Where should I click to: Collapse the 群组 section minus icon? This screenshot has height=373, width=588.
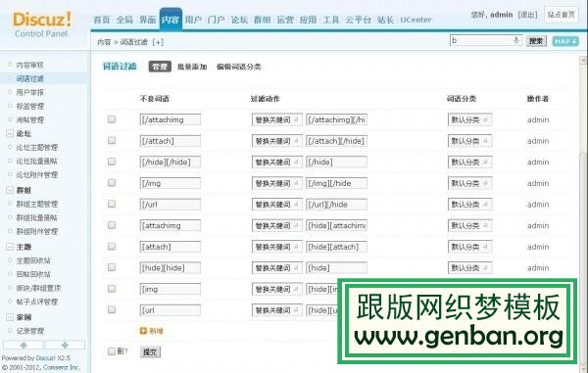(10, 190)
